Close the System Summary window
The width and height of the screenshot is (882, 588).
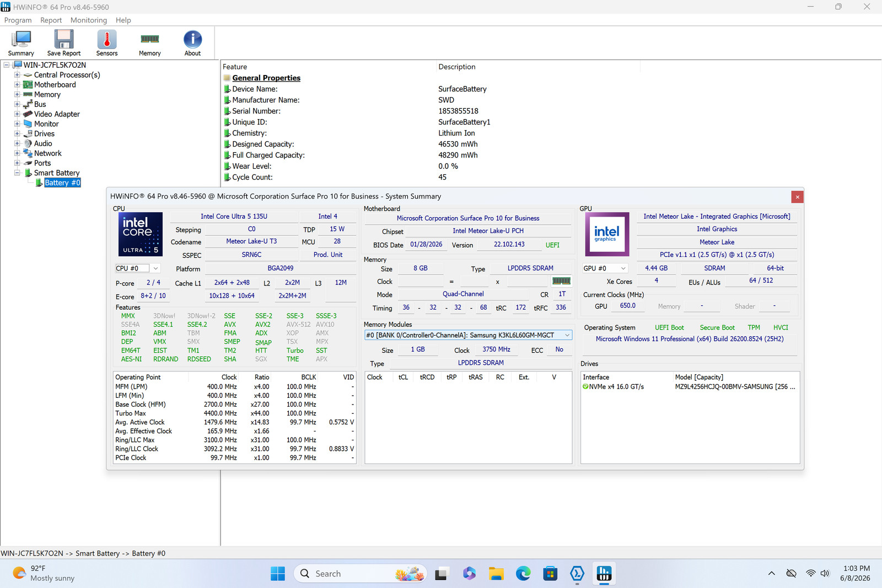click(797, 197)
